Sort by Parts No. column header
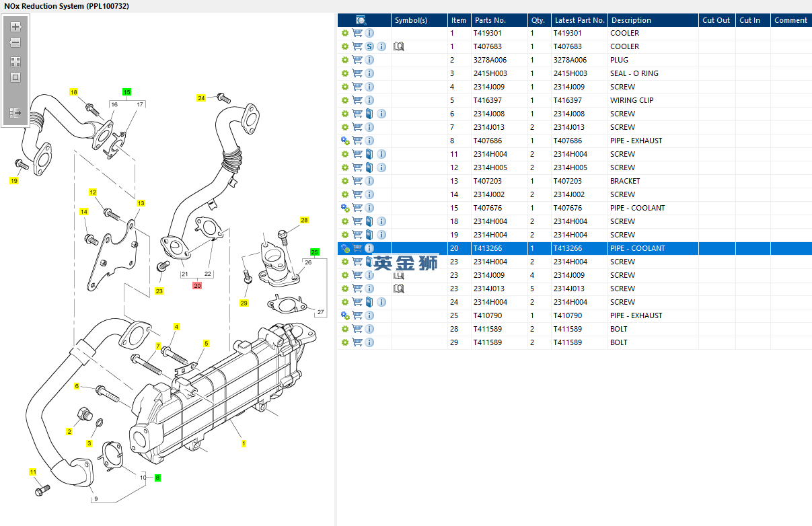Viewport: 812px width, 526px height. [490, 20]
